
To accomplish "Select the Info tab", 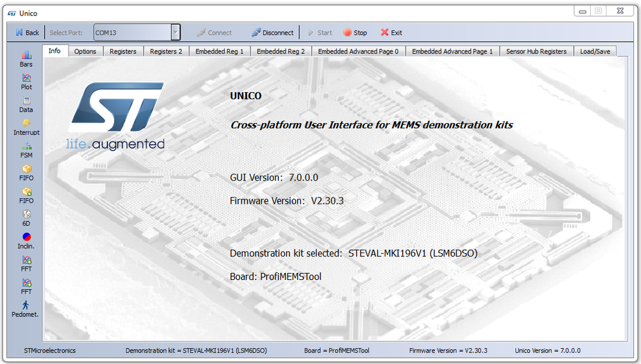I will [x=55, y=51].
